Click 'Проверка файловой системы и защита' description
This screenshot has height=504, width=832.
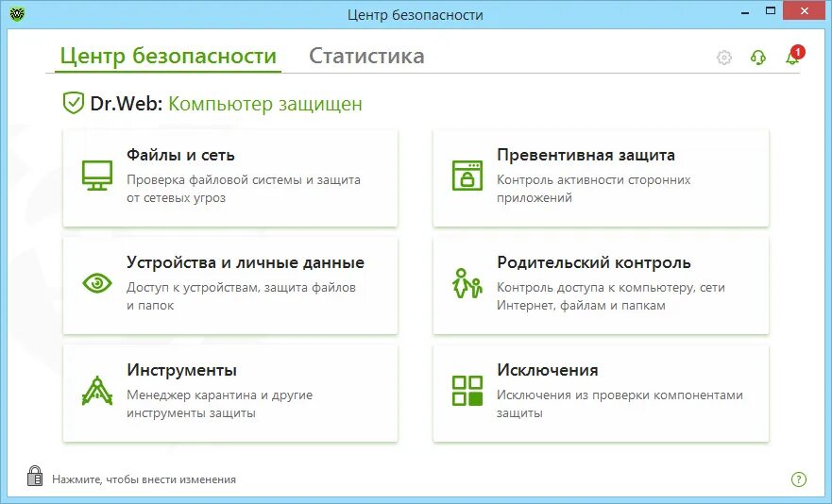[244, 180]
